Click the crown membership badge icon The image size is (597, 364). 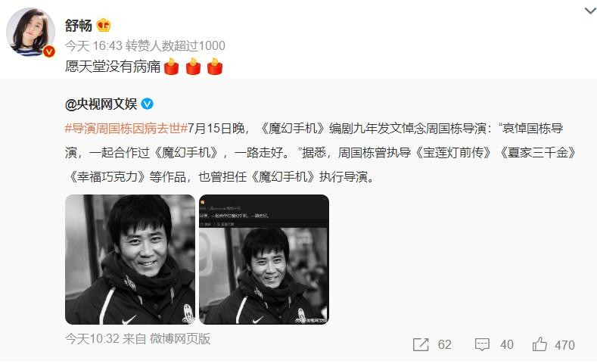pyautogui.click(x=103, y=26)
